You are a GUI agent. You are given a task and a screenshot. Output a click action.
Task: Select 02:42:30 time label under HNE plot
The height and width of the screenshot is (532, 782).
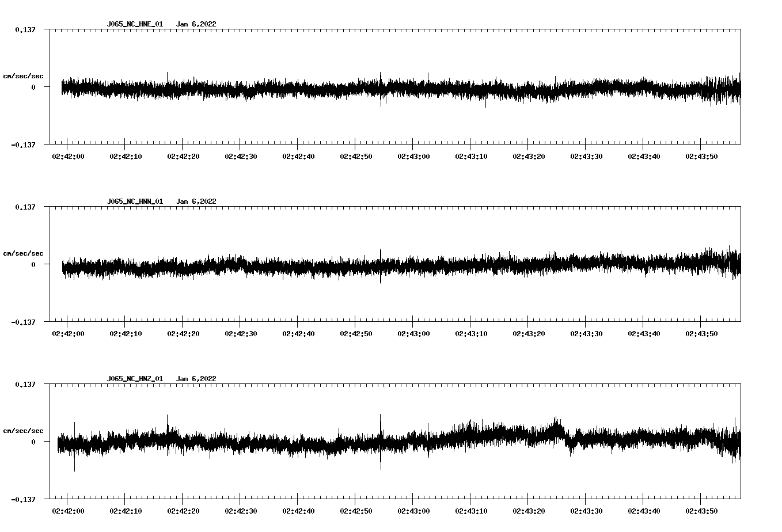[241, 157]
